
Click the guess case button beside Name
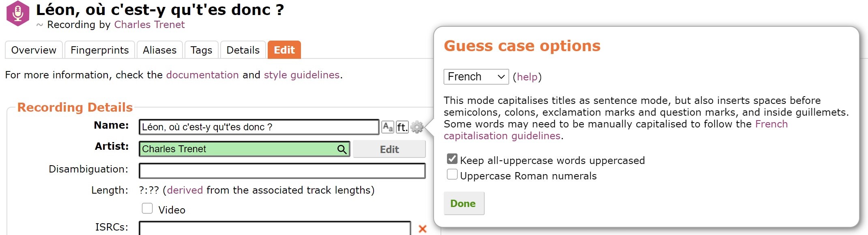point(388,127)
